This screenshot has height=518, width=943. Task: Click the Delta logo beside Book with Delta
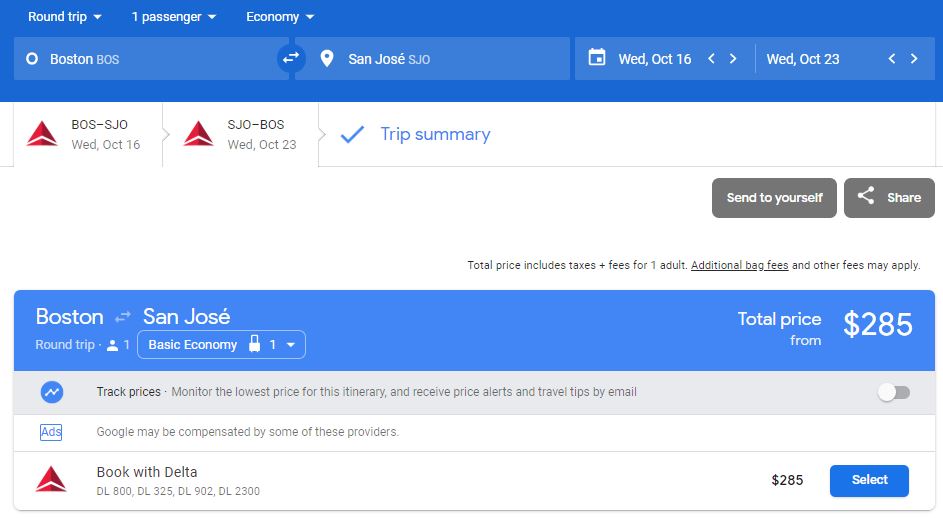pyautogui.click(x=51, y=480)
